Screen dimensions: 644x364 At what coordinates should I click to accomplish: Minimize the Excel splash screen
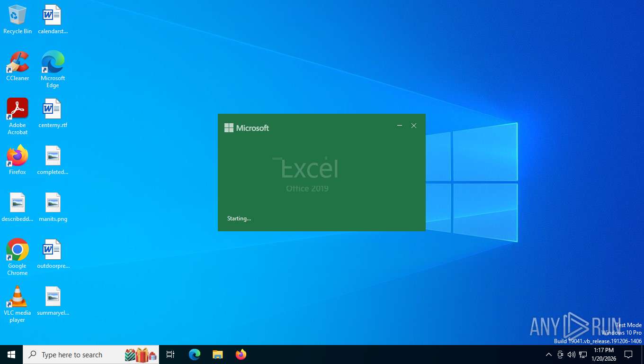(x=400, y=126)
